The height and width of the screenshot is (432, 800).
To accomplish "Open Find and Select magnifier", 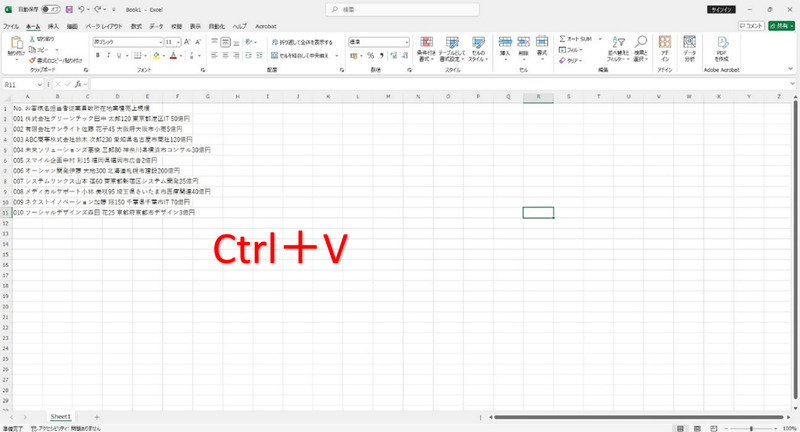I will pos(641,49).
